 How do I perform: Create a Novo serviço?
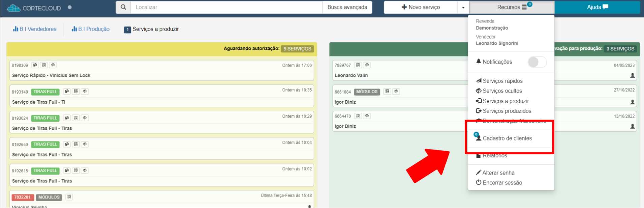pyautogui.click(x=421, y=7)
